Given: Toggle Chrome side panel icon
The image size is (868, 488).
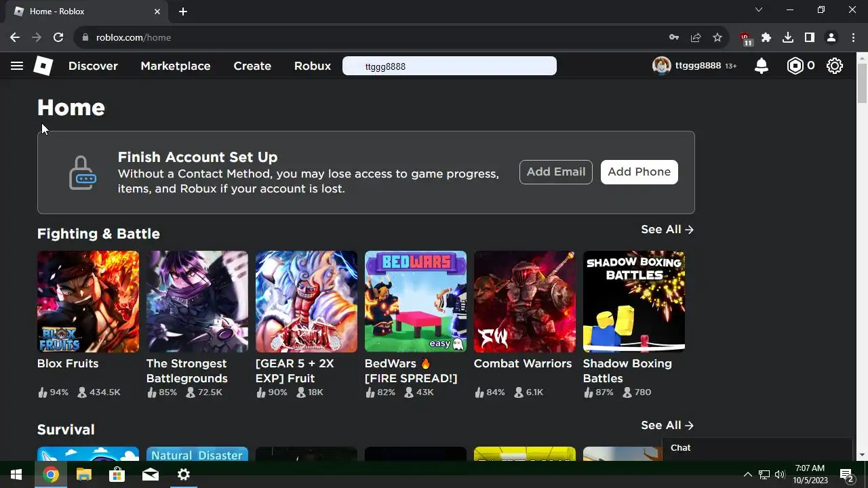Looking at the screenshot, I should tap(810, 37).
